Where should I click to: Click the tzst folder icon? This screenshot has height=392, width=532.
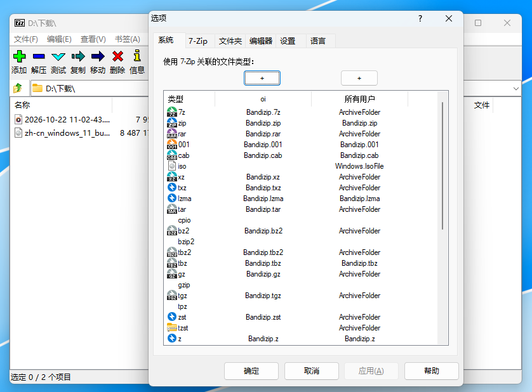pyautogui.click(x=172, y=328)
